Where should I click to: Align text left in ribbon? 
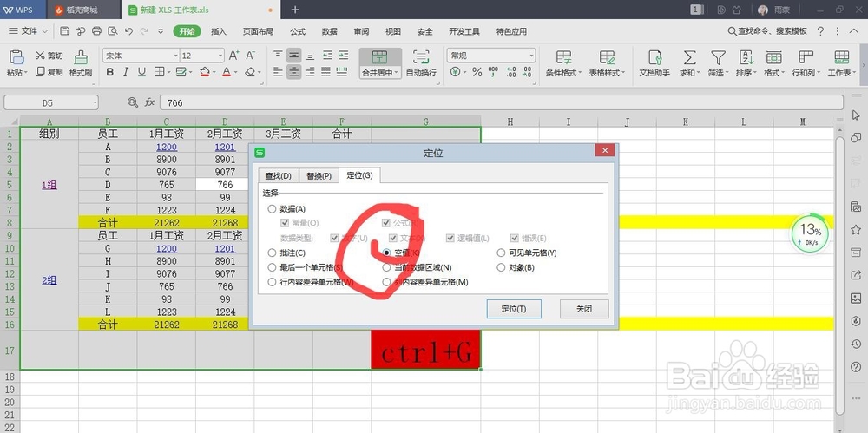(x=278, y=71)
